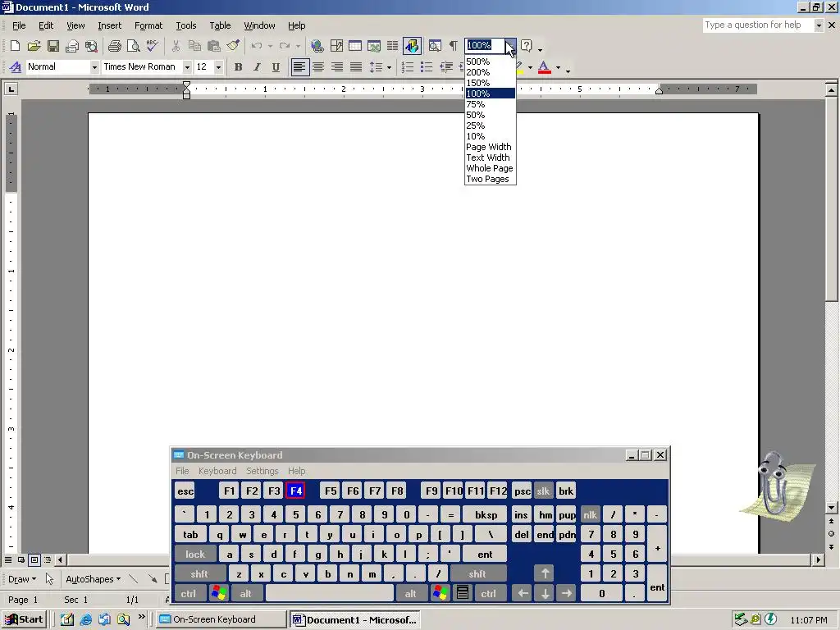Choose 75% zoom option

[x=491, y=104]
